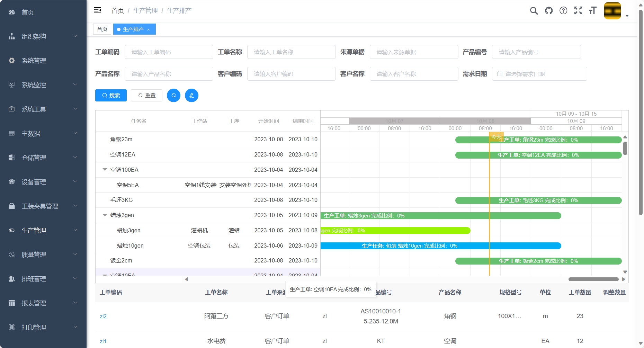The image size is (644, 348).
Task: Open the font size setting icon
Action: pyautogui.click(x=592, y=11)
